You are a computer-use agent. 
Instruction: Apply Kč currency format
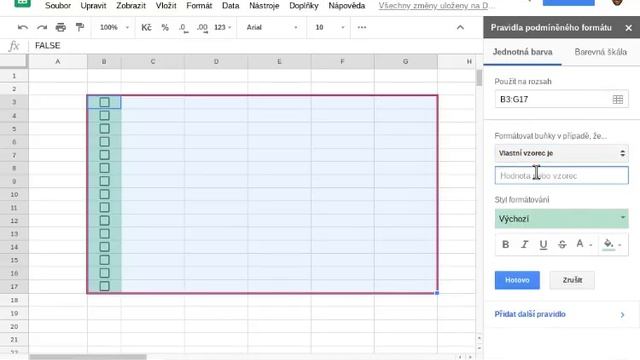146,27
